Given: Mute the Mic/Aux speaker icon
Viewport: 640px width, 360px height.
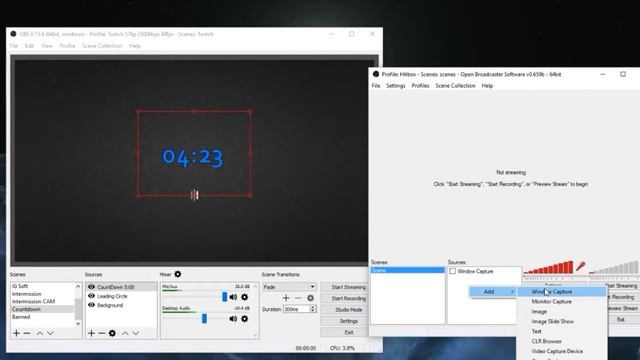Looking at the screenshot, I should (233, 297).
